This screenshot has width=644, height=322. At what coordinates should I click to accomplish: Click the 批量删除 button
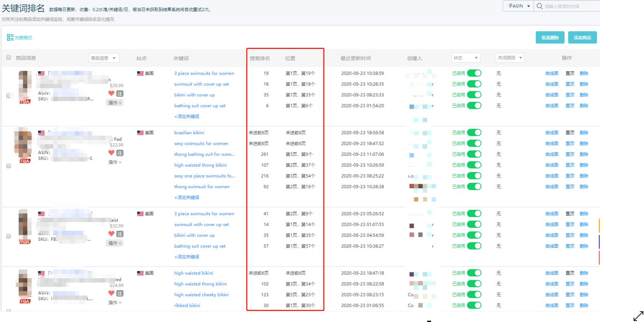pyautogui.click(x=550, y=37)
